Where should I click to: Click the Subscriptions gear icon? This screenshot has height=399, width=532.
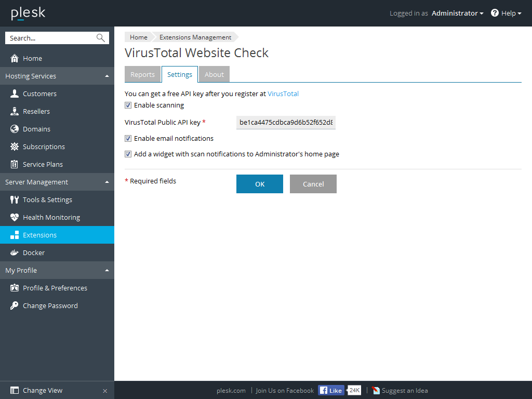[x=15, y=147]
